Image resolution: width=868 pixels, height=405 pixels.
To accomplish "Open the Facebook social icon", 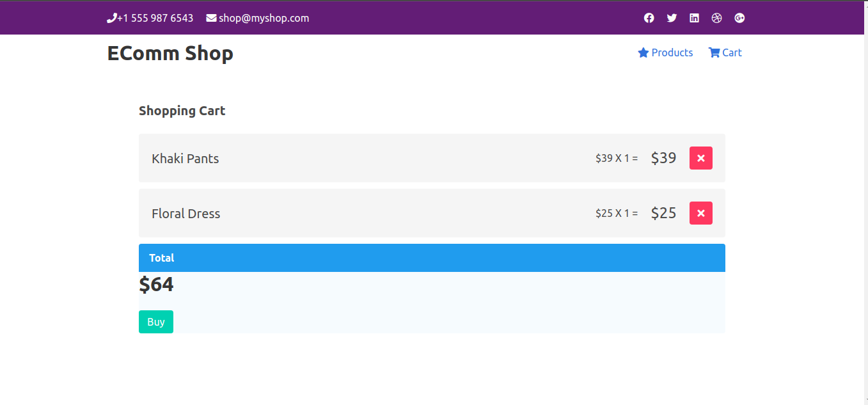I will [649, 18].
